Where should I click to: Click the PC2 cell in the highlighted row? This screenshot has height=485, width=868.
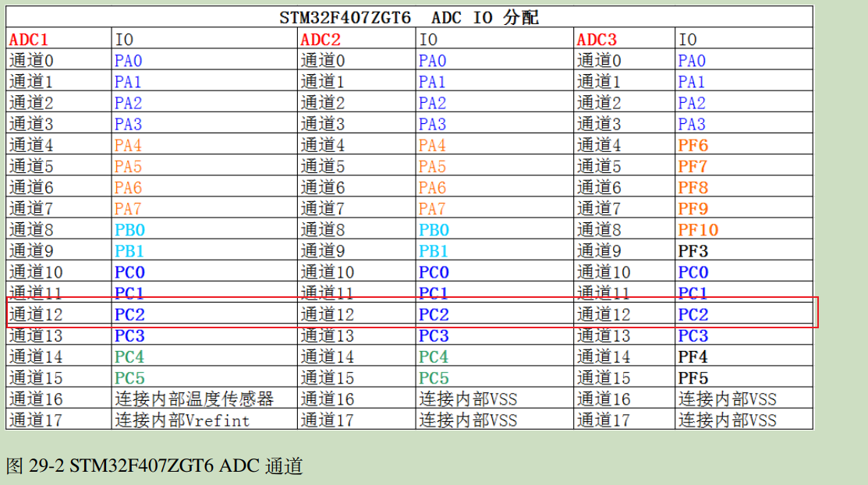(x=130, y=314)
